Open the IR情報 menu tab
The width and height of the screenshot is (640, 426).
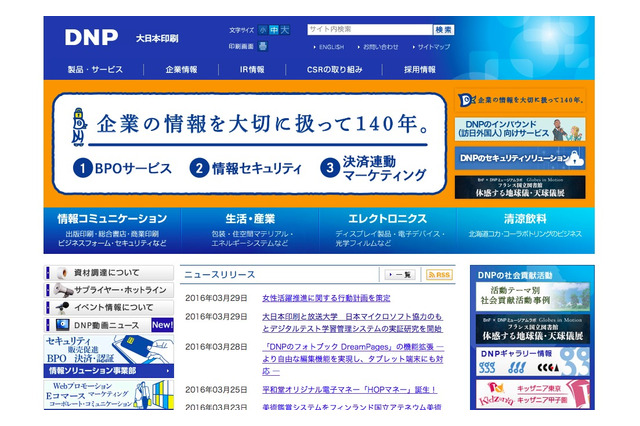point(252,70)
